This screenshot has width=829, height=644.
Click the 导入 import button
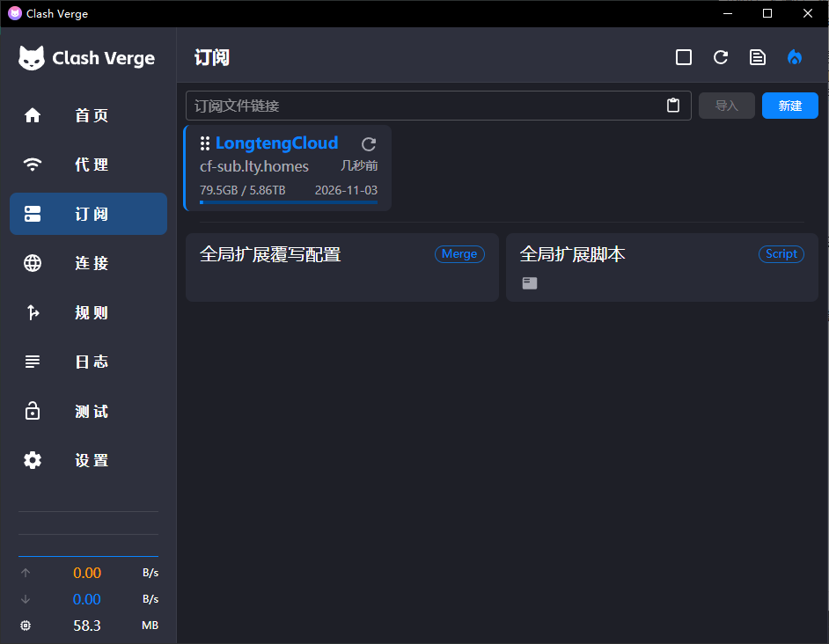726,106
